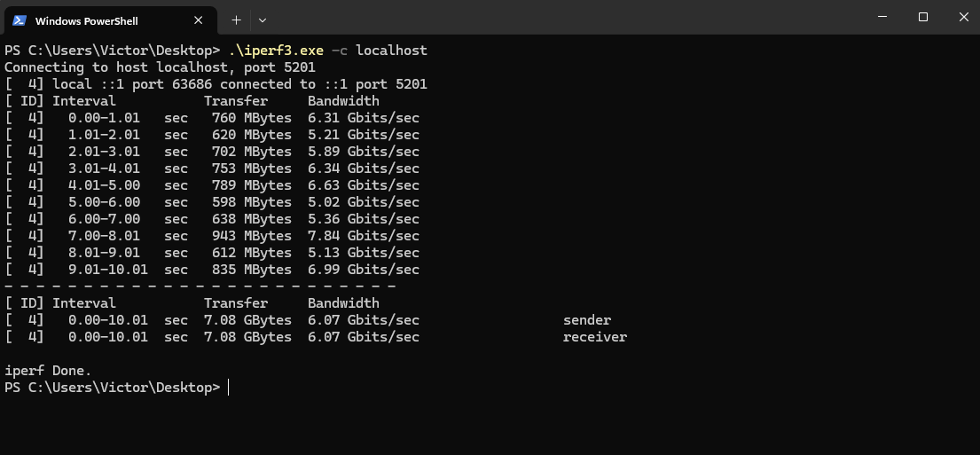980x455 pixels.
Task: Click the word receiver in summary
Action: 595,337
